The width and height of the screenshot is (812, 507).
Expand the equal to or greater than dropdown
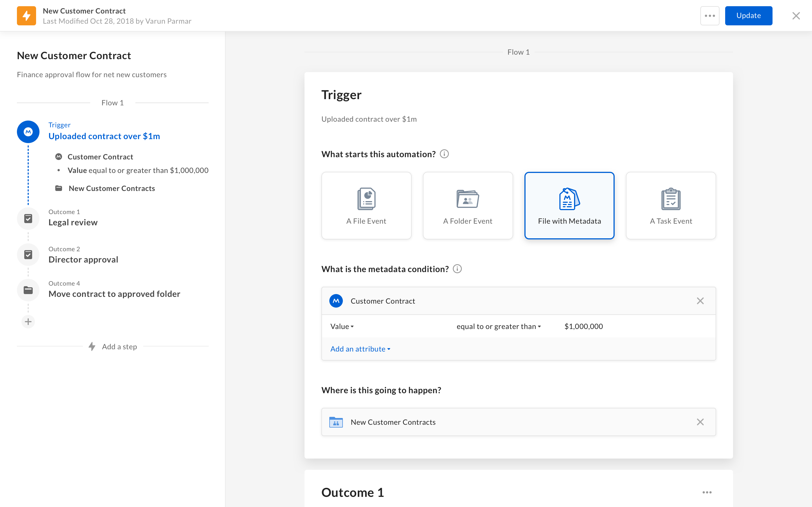click(x=498, y=326)
